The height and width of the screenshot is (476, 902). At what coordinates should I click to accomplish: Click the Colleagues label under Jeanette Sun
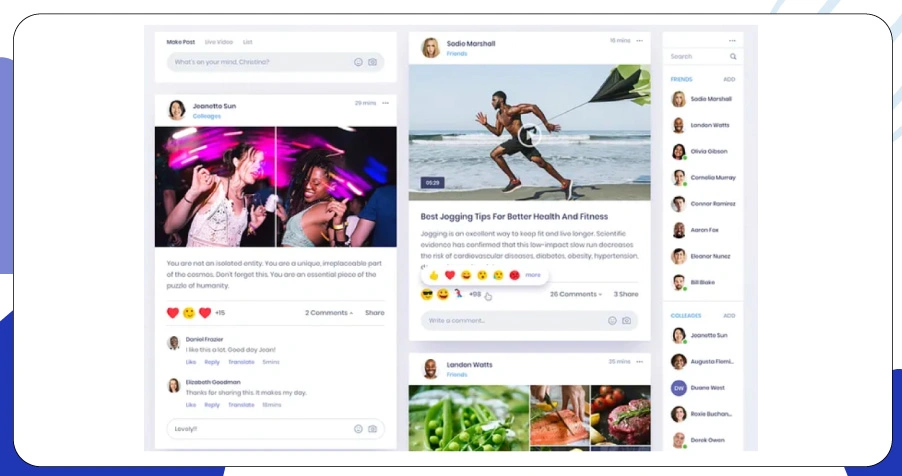(x=207, y=116)
